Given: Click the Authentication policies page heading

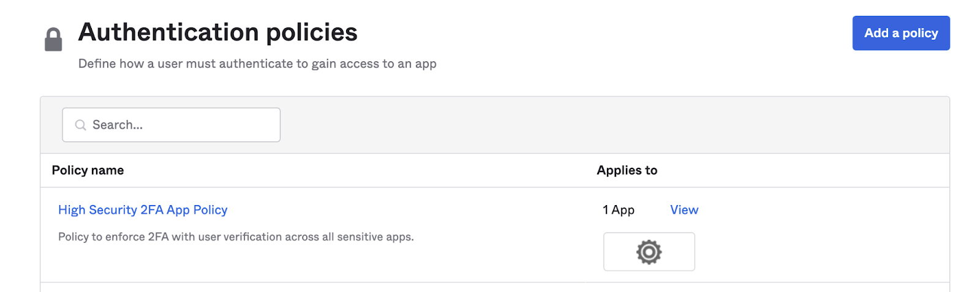Looking at the screenshot, I should point(217,32).
